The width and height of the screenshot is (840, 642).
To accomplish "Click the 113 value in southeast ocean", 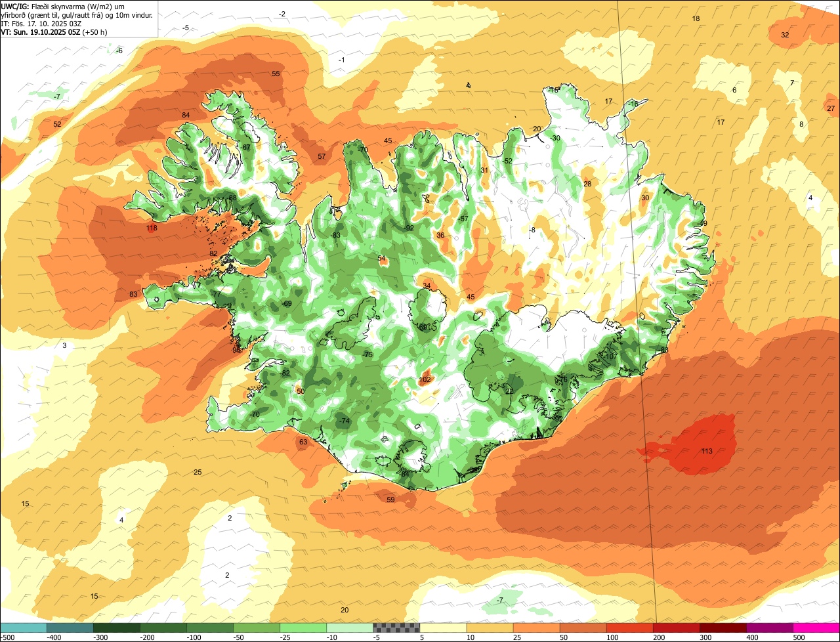I will pyautogui.click(x=707, y=451).
